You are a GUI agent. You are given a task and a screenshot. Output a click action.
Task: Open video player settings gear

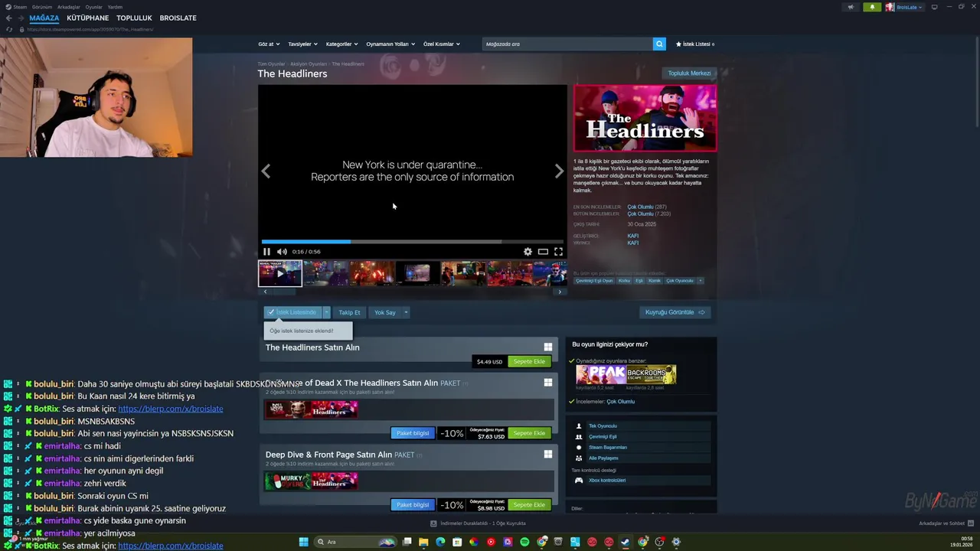528,252
